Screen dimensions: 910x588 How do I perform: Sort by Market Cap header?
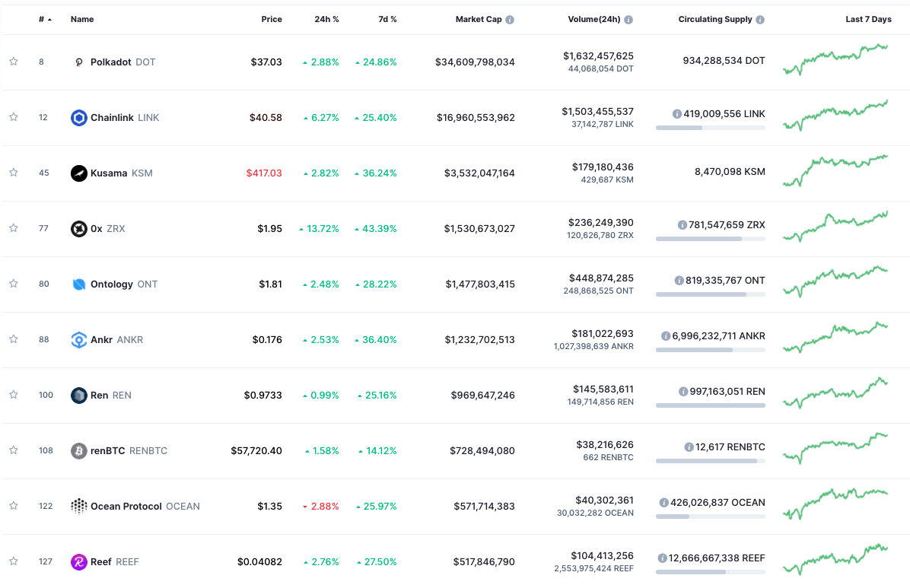pos(479,19)
